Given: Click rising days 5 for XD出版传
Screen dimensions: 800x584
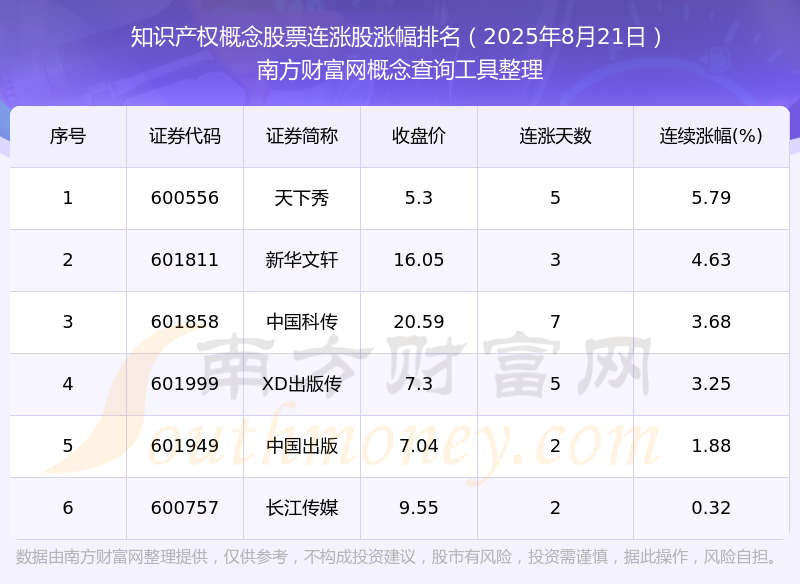Looking at the screenshot, I should (555, 384).
